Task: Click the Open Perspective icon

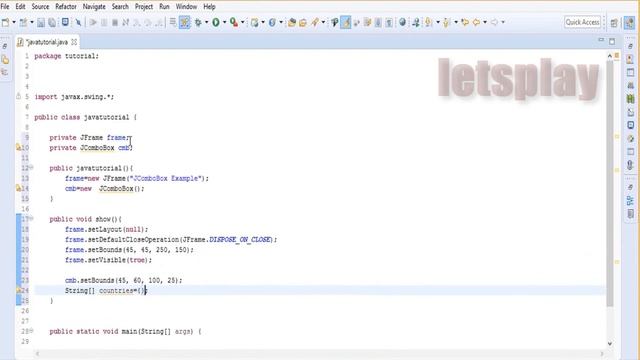Action: click(614, 22)
